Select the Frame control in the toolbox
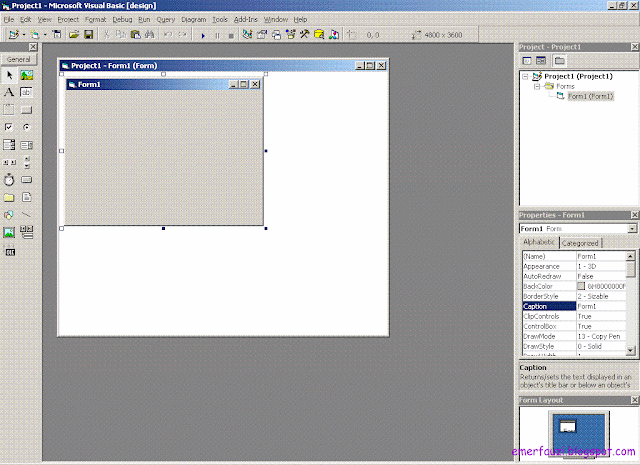The image size is (640, 465). pos(9,109)
